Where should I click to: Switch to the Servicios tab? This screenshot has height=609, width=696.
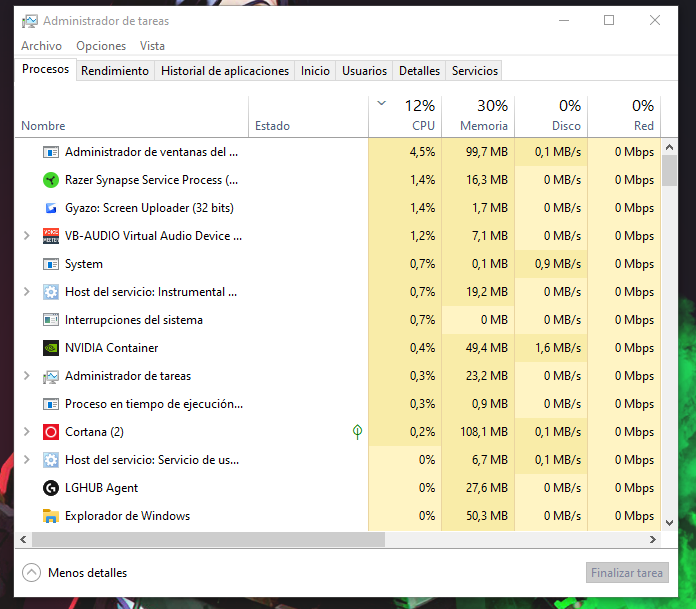[x=474, y=71]
